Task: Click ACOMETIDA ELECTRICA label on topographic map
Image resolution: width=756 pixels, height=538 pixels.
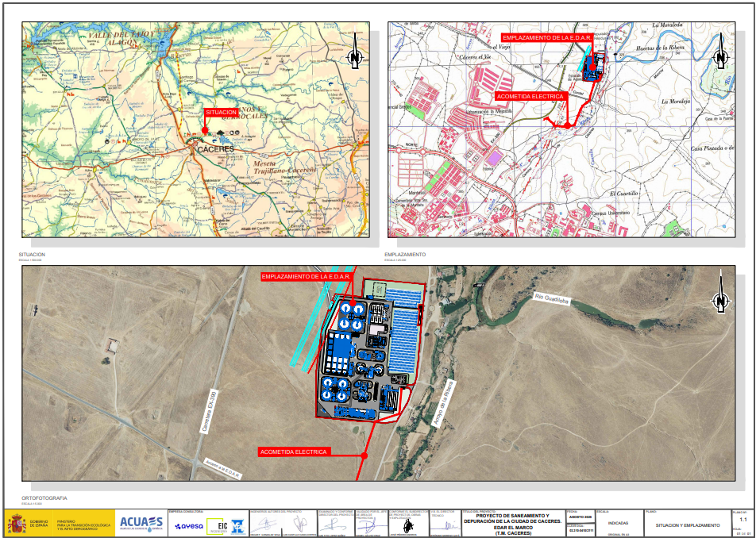Action: pos(530,96)
